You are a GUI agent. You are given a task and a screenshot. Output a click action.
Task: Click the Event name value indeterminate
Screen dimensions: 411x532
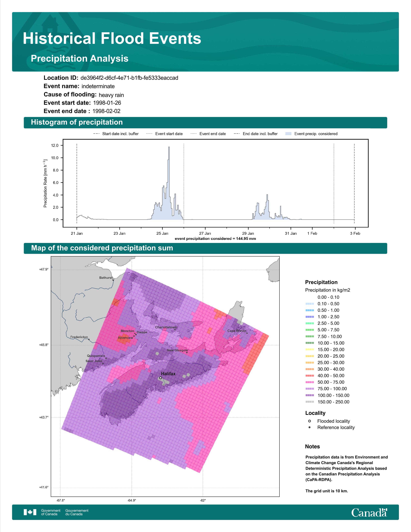pyautogui.click(x=98, y=86)
